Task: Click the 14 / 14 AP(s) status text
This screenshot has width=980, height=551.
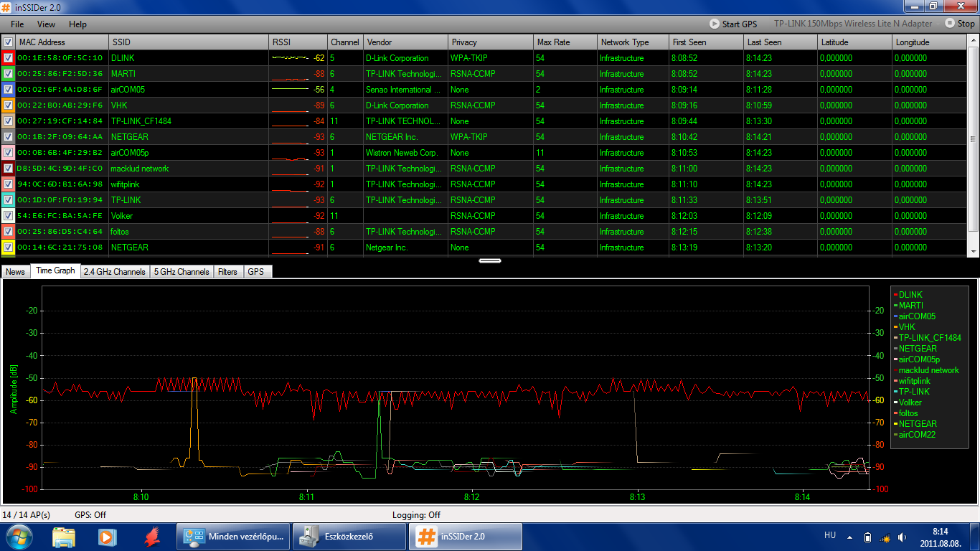Action: pos(27,515)
